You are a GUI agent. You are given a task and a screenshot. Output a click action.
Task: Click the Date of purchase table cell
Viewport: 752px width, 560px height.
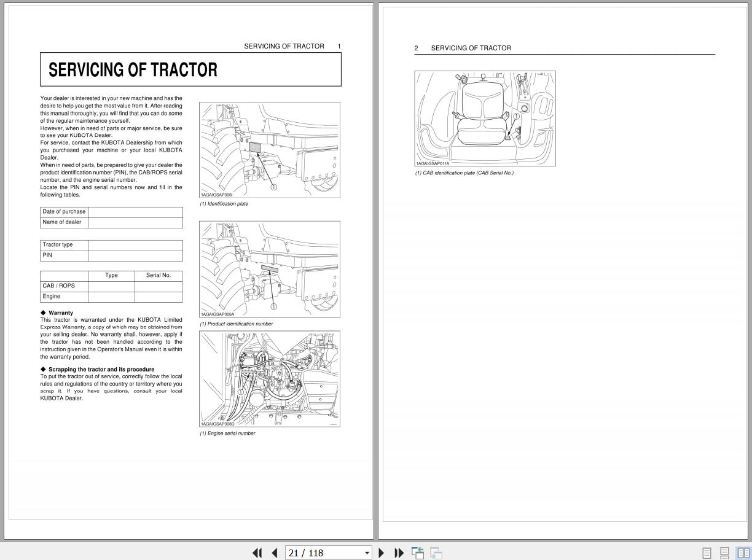coord(64,211)
